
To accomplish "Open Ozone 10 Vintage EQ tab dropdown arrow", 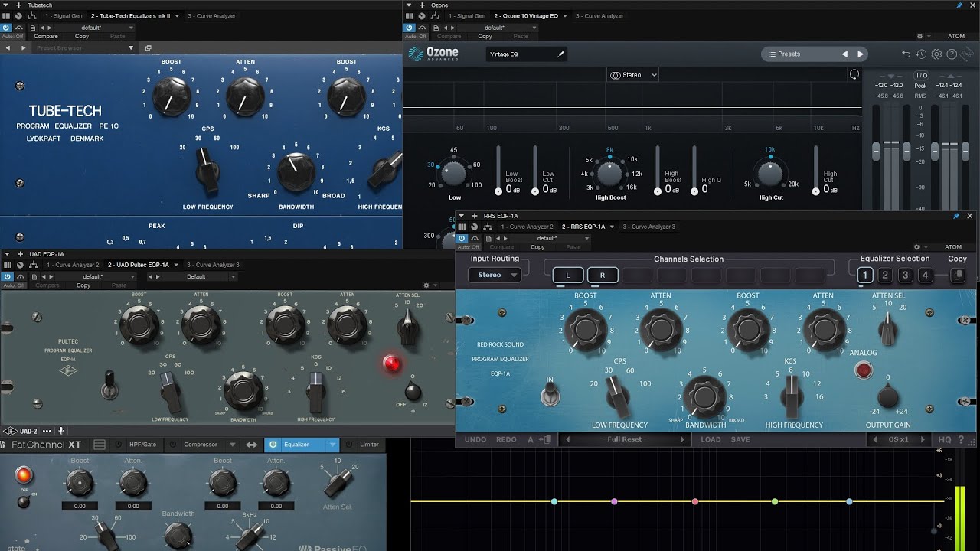I will [x=565, y=16].
